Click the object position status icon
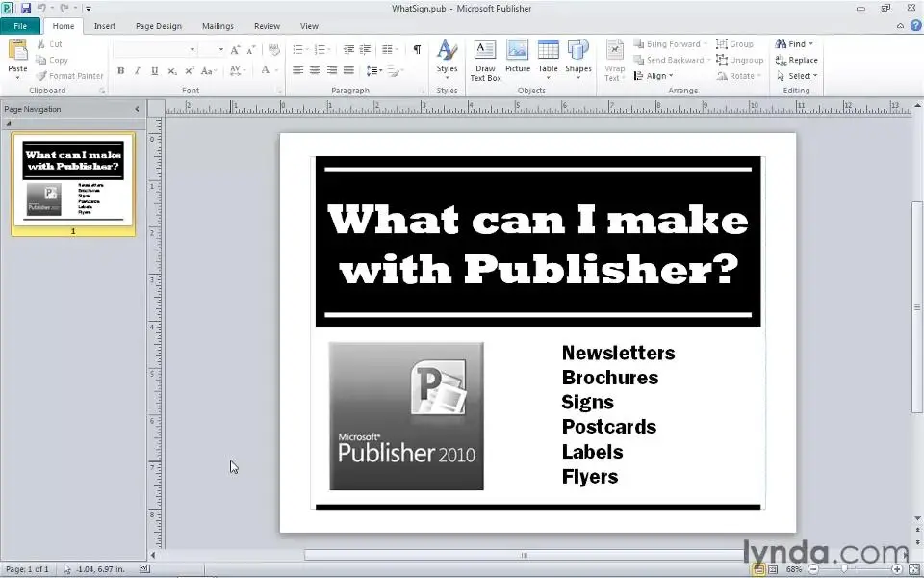This screenshot has height=578, width=924. pyautogui.click(x=67, y=569)
